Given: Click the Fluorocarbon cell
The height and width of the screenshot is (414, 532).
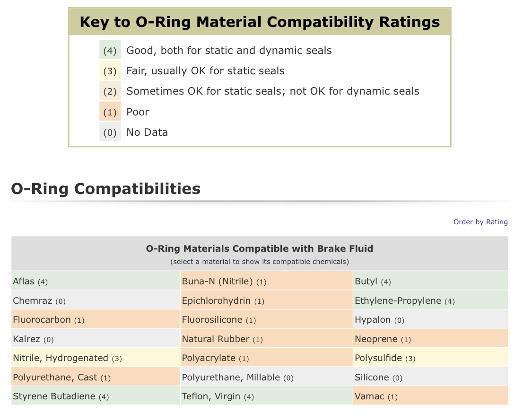Looking at the screenshot, I should coord(96,320).
